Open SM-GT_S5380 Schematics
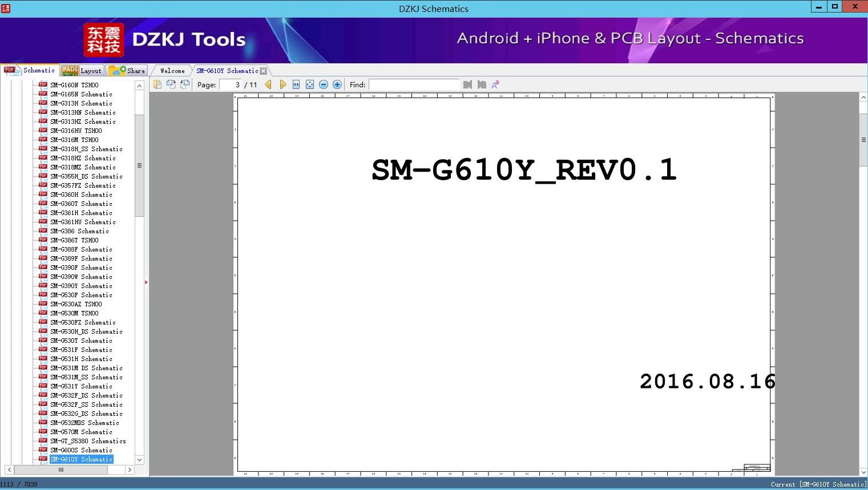 88,441
